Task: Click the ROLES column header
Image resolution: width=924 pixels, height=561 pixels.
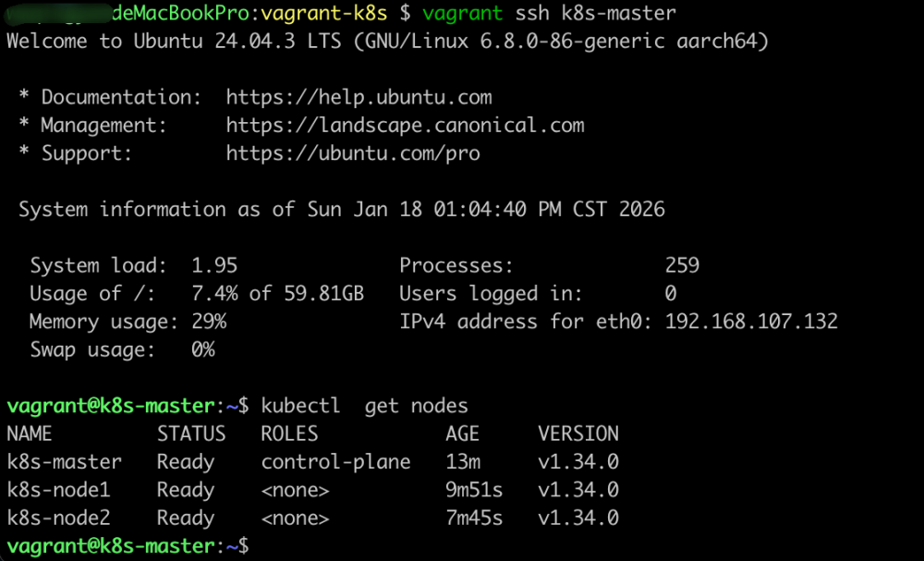Action: pos(289,433)
